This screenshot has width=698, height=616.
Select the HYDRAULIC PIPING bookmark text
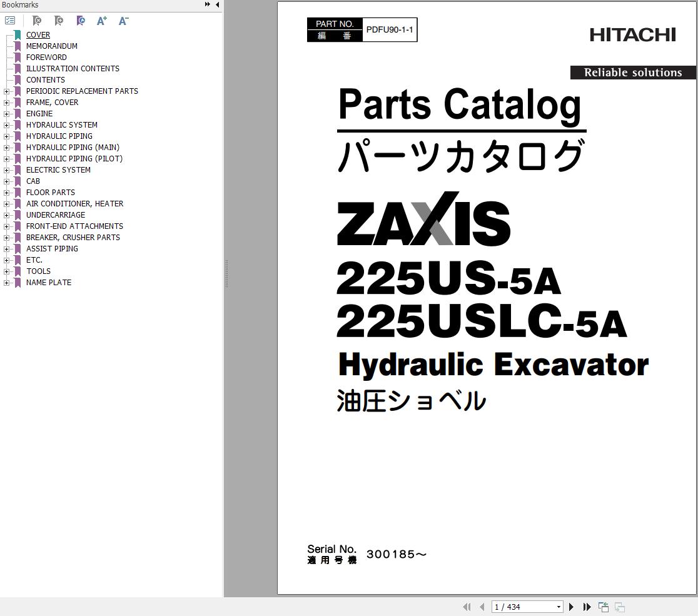tap(59, 136)
